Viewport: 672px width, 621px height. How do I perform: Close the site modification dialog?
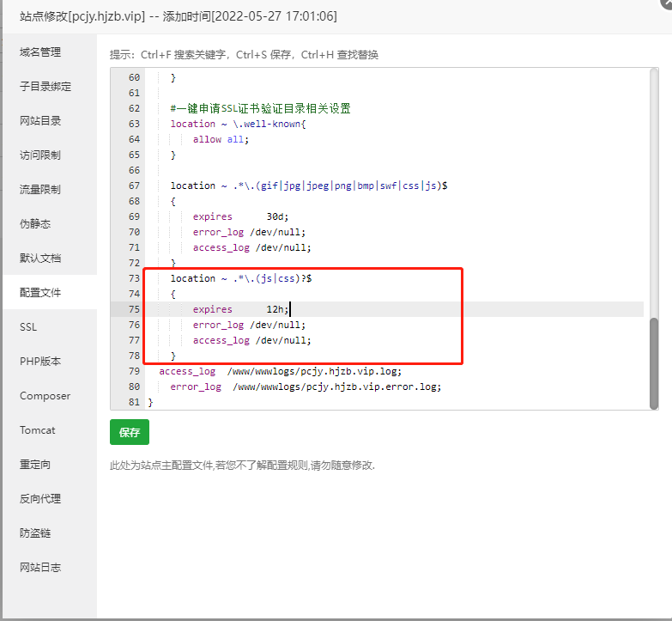click(x=667, y=3)
